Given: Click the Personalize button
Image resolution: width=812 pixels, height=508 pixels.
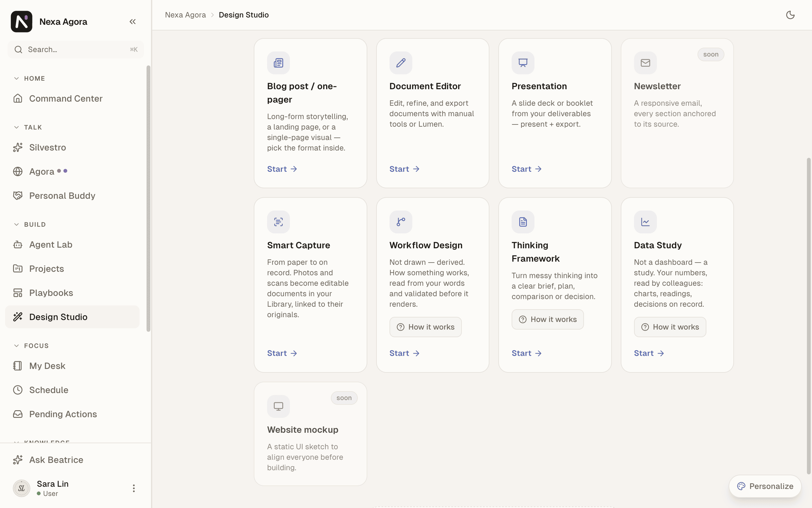Looking at the screenshot, I should 765,486.
